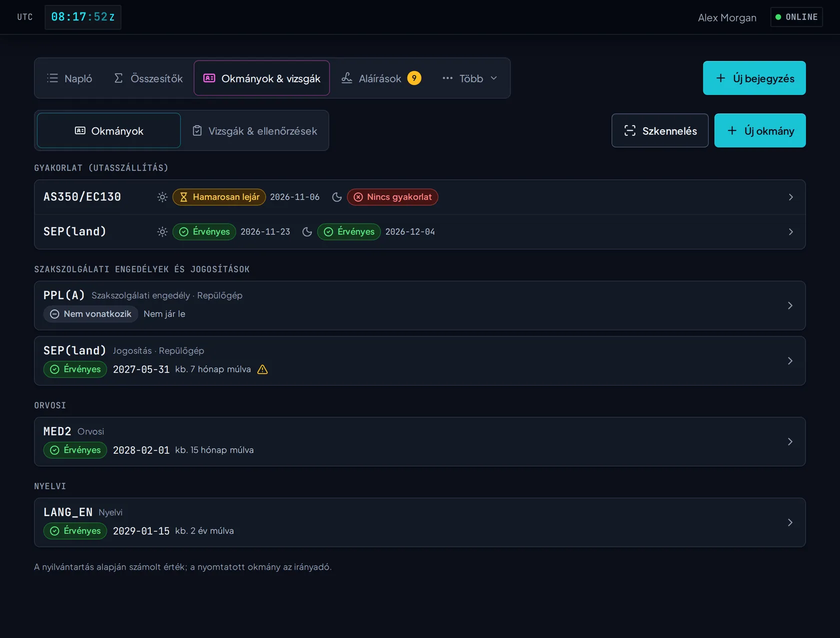Click the Nincs gyakorlat badge
840x638 pixels.
pos(392,197)
